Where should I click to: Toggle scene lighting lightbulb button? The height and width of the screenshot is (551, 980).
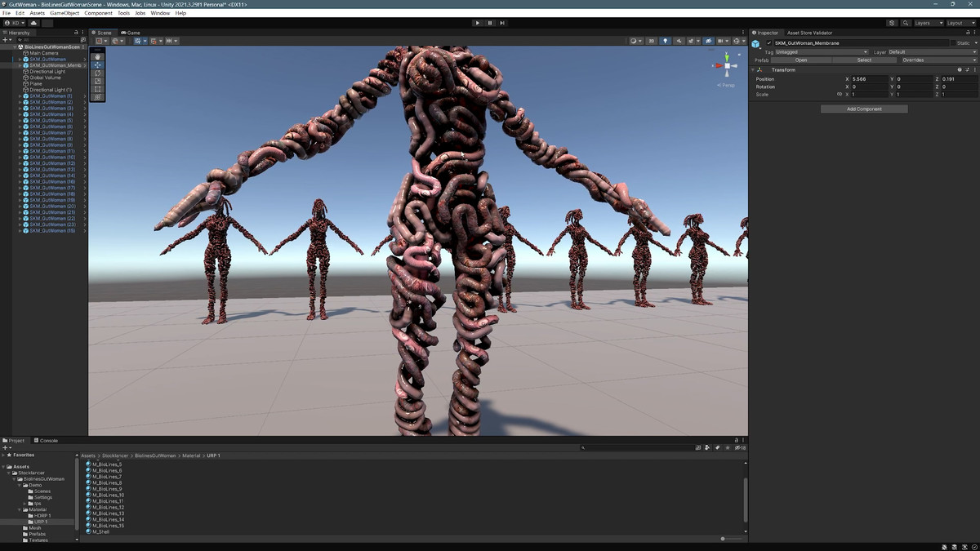coord(665,41)
